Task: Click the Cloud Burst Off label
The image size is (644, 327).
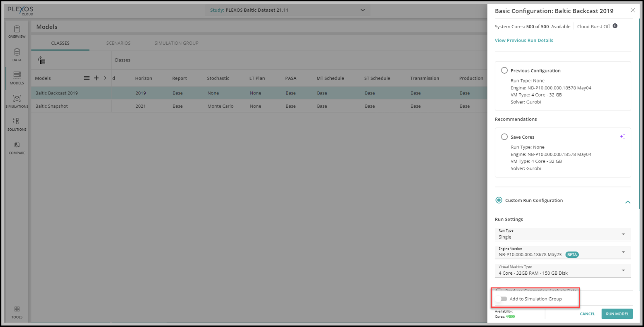Action: pos(594,27)
